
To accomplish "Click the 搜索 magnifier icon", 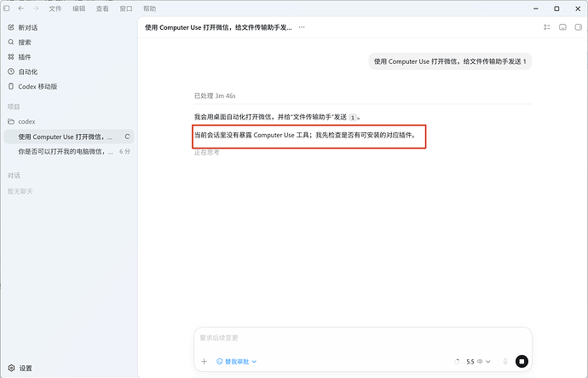I will click(11, 42).
